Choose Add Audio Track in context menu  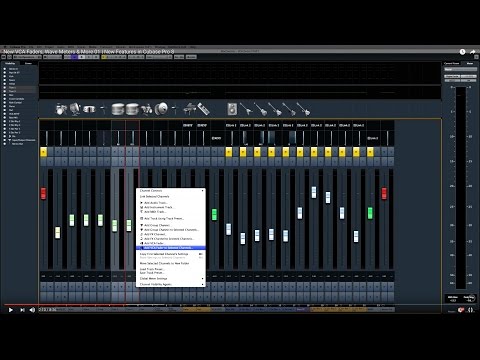coord(171,203)
